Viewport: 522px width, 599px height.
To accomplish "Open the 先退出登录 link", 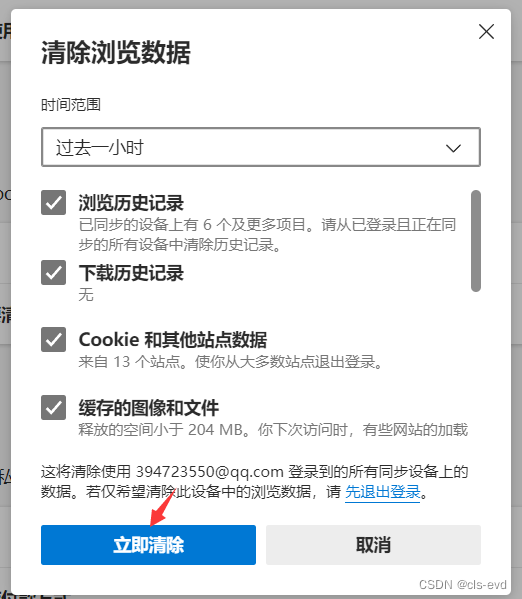I will tap(383, 492).
